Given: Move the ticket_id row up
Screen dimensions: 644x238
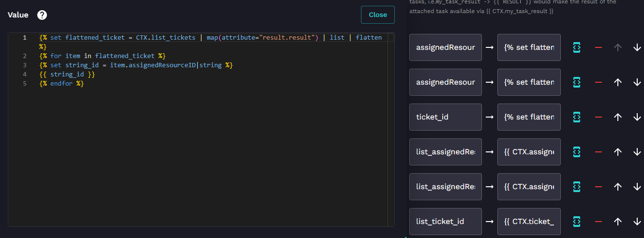Looking at the screenshot, I should [617, 117].
